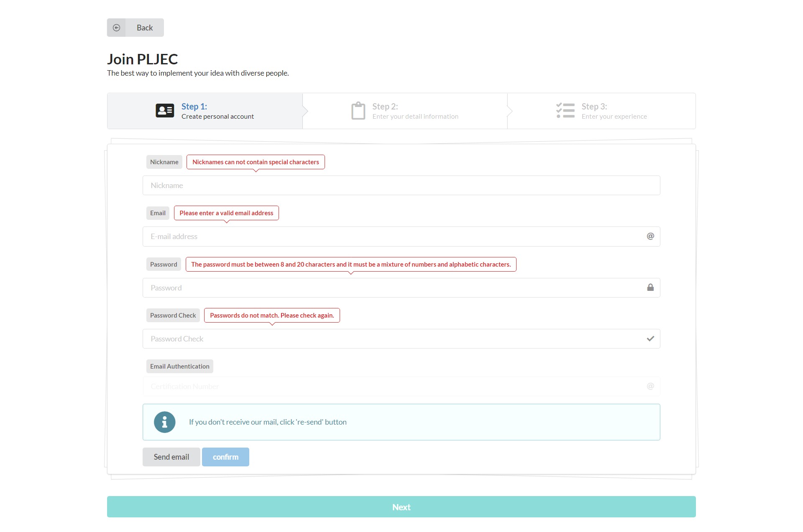This screenshot has height=532, width=803.
Task: Click the ID card icon in Step 1
Action: click(165, 111)
